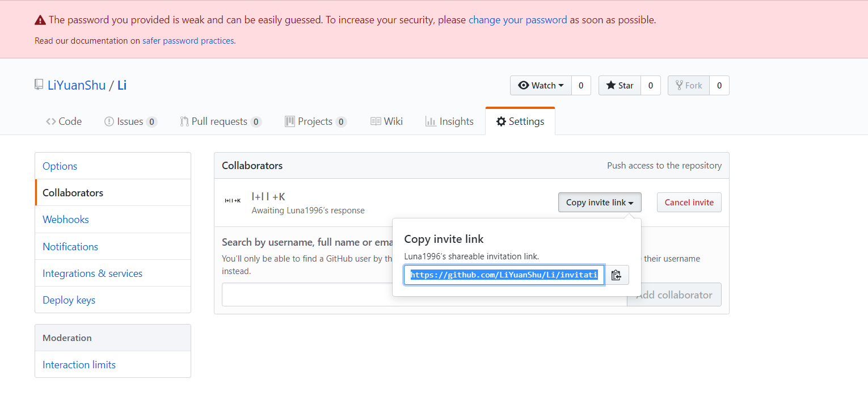This screenshot has width=868, height=404.
Task: Go to LiYuanShu user profile
Action: click(x=77, y=86)
